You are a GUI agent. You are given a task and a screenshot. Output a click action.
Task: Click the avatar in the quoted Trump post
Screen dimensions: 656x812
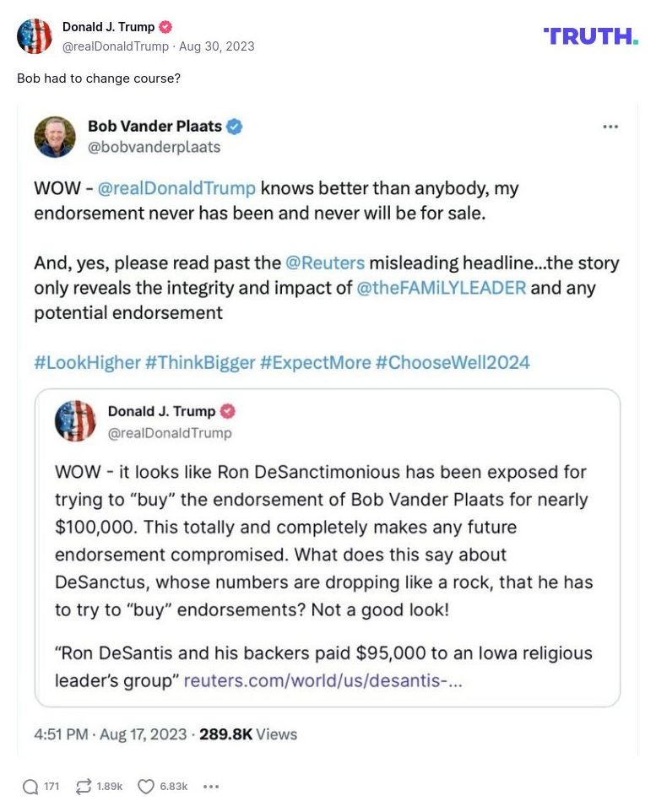click(75, 421)
